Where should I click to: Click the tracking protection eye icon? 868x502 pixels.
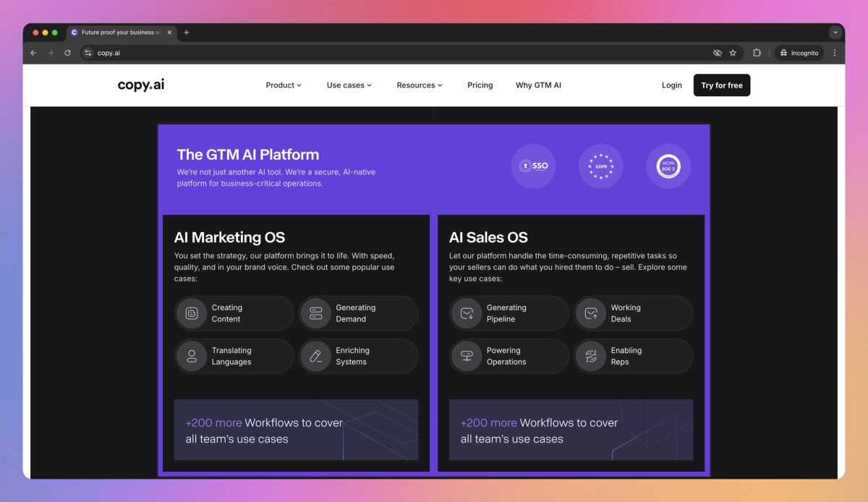718,53
